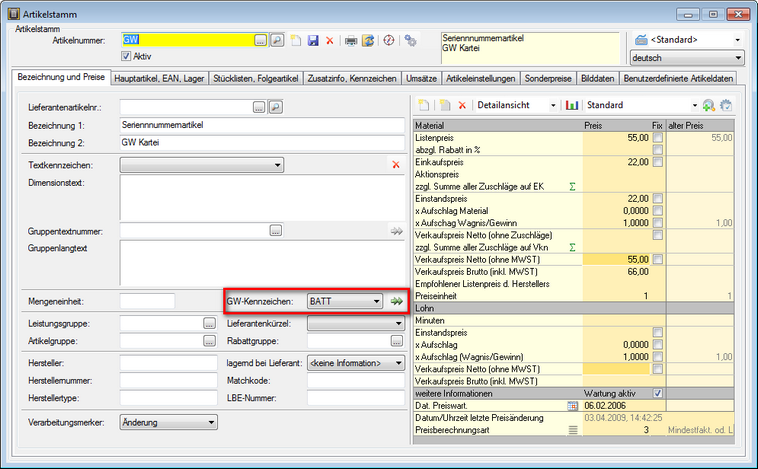This screenshot has width=758, height=469.
Task: Toggle the Aktiv checkbox
Action: coord(126,56)
